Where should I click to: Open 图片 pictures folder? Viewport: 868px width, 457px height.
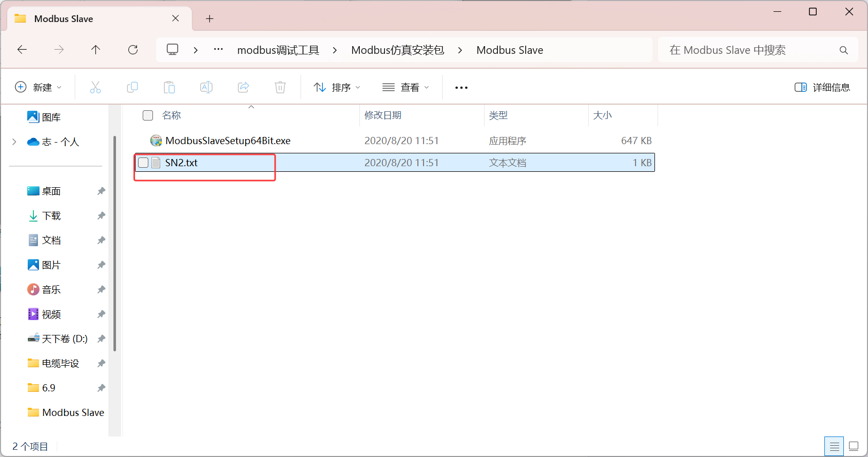coord(44,265)
